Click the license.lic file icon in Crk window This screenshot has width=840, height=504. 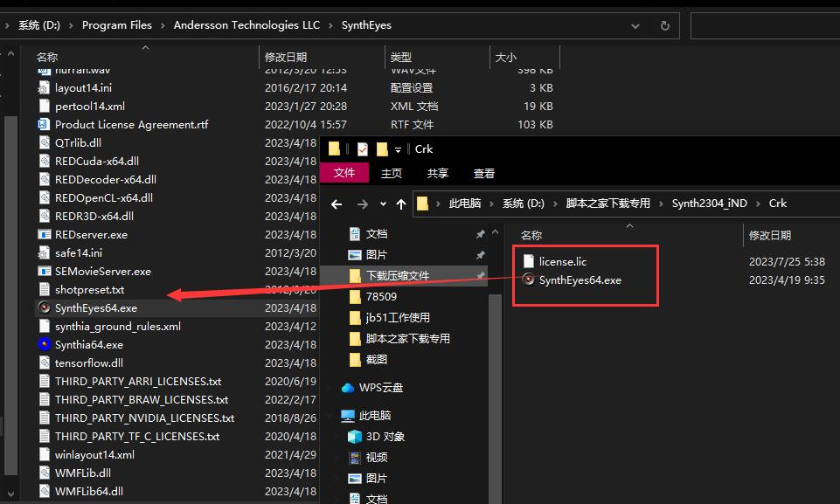coord(529,261)
